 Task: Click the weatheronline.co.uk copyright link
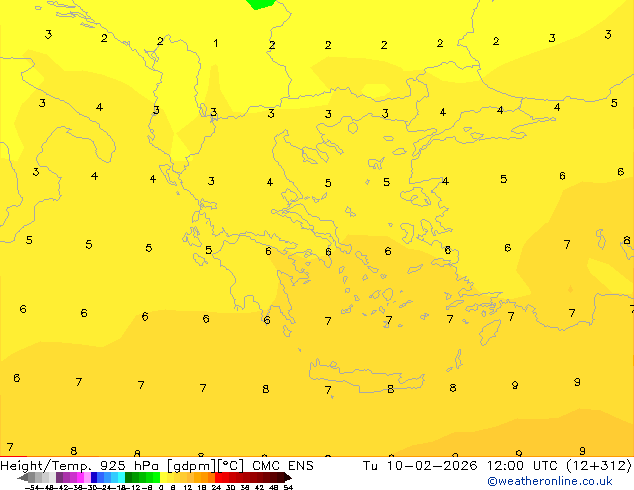pos(550,481)
